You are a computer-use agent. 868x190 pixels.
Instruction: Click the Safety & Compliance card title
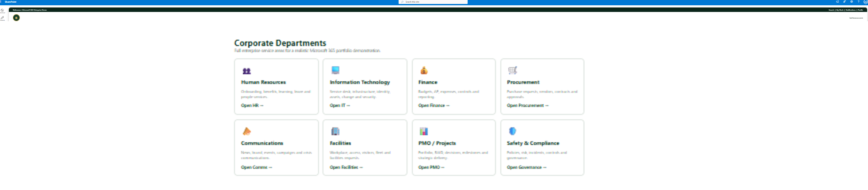point(533,143)
